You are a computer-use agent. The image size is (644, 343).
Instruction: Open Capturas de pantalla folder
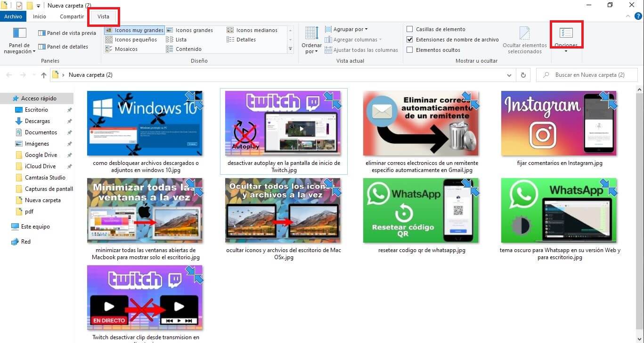point(45,189)
